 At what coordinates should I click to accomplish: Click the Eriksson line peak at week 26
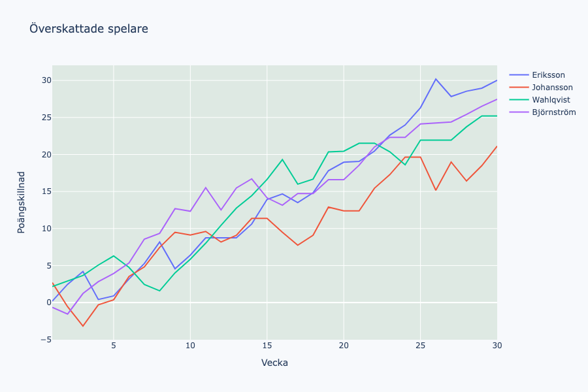tap(436, 79)
